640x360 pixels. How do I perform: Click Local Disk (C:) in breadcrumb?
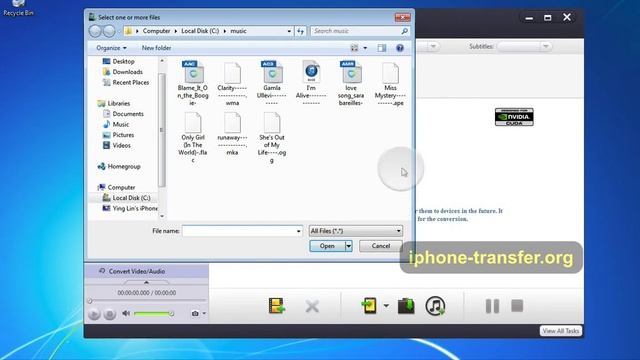point(200,31)
